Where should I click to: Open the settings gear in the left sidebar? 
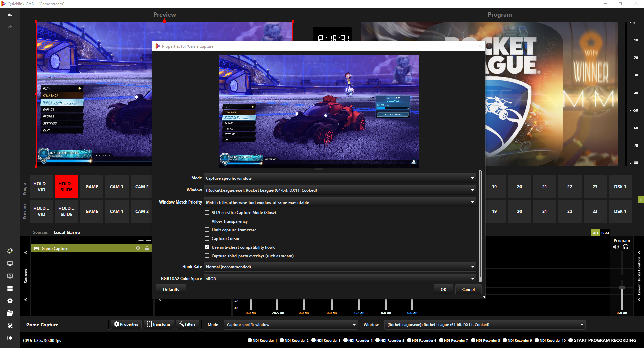[10, 301]
